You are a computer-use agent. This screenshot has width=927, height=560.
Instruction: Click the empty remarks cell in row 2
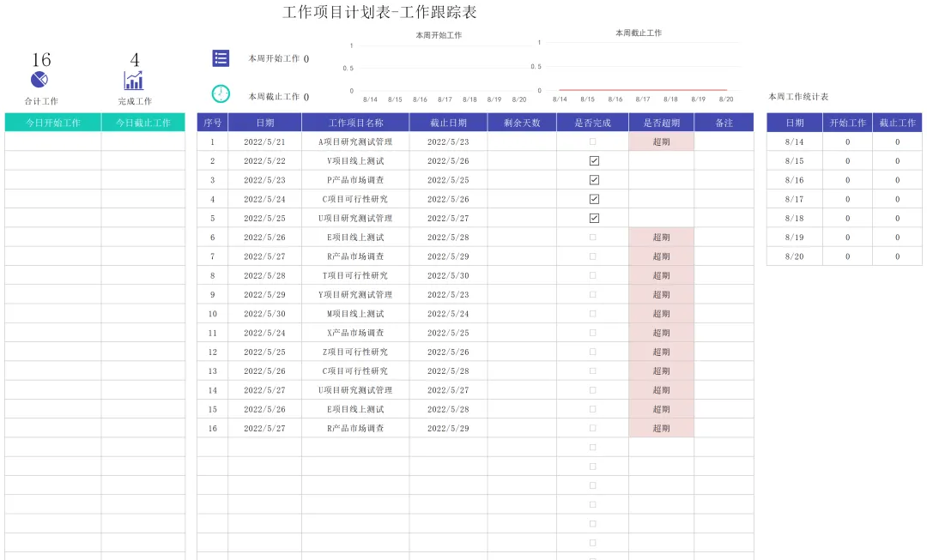724,160
